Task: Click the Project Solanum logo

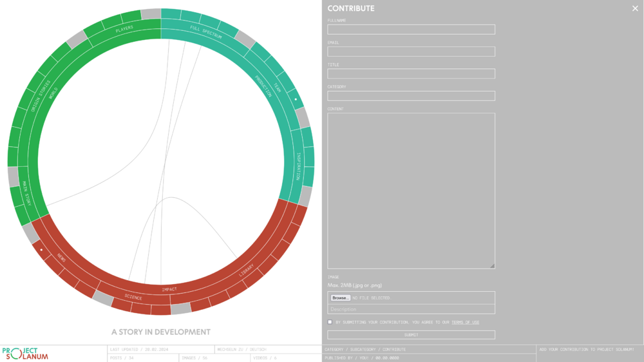Action: point(25,354)
